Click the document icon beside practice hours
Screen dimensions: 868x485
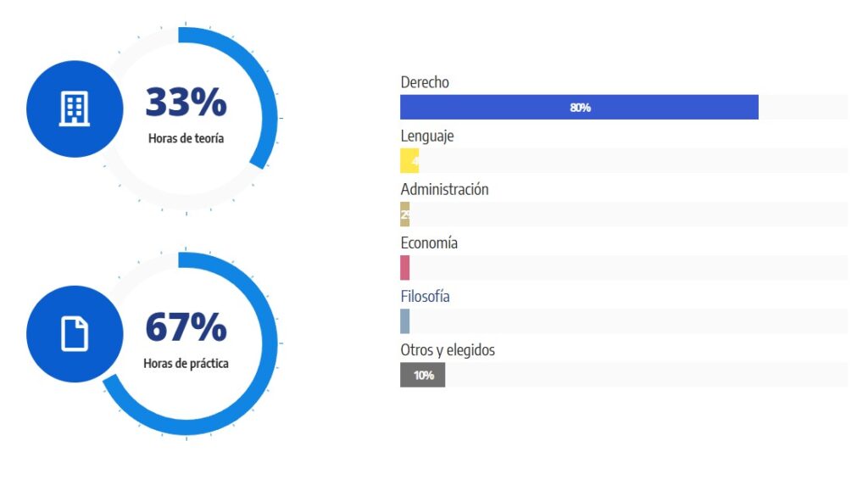tap(75, 333)
